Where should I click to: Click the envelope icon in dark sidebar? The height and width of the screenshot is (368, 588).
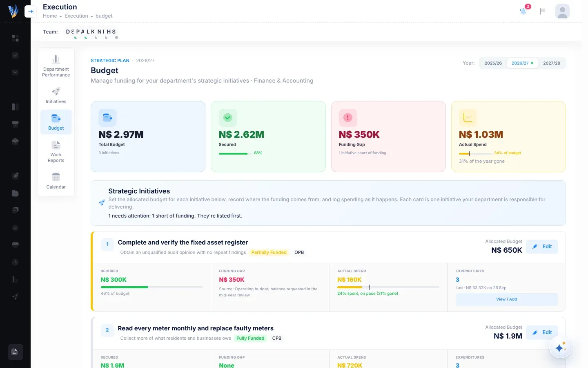click(15, 72)
